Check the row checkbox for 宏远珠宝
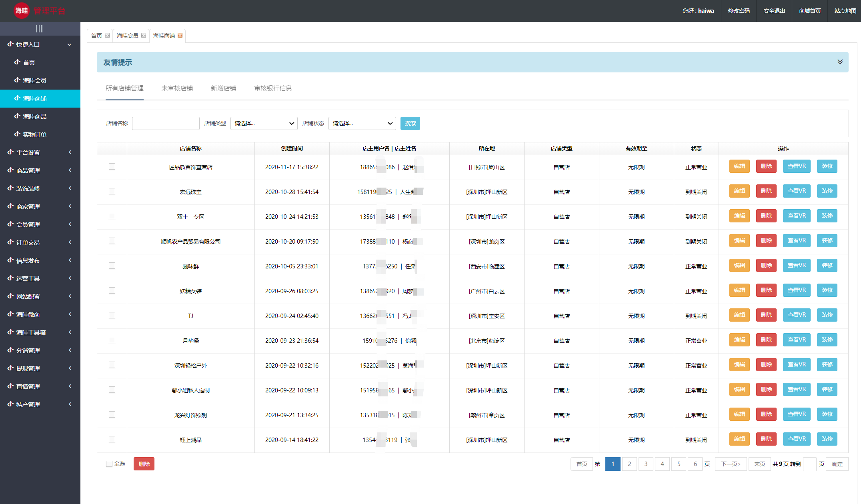The image size is (861, 504). click(x=112, y=191)
